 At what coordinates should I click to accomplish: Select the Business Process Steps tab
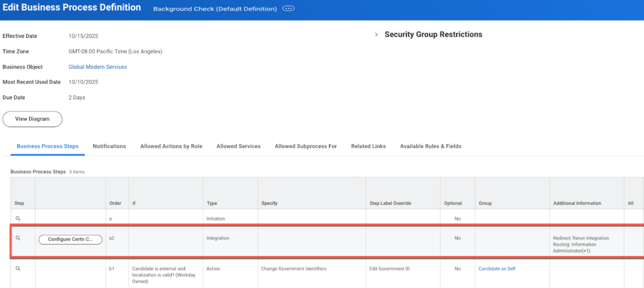(48, 146)
